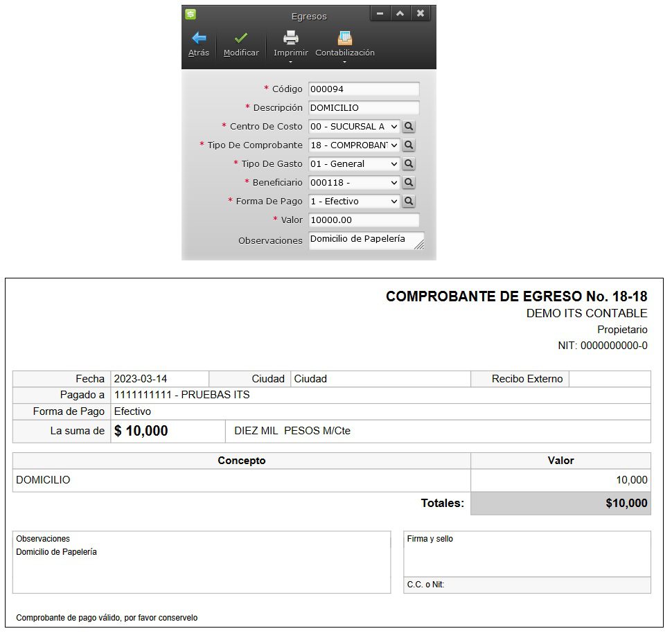Click the Recibo Externo label

(x=527, y=379)
